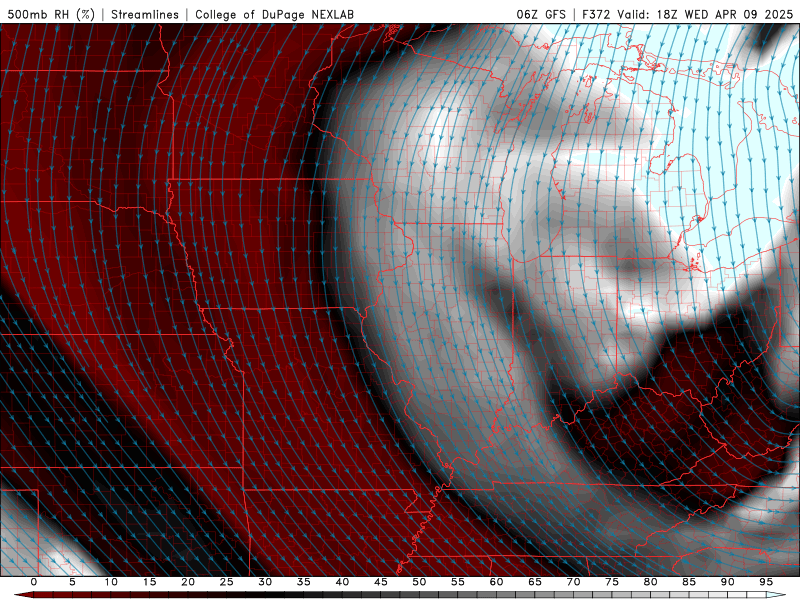
Task: Click the '60' label on color scale
Action: click(496, 582)
